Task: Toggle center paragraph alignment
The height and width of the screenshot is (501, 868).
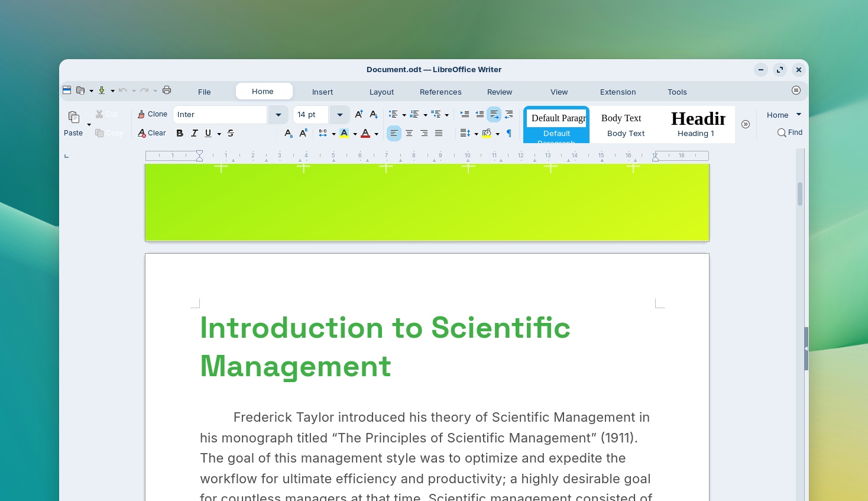Action: coord(409,133)
